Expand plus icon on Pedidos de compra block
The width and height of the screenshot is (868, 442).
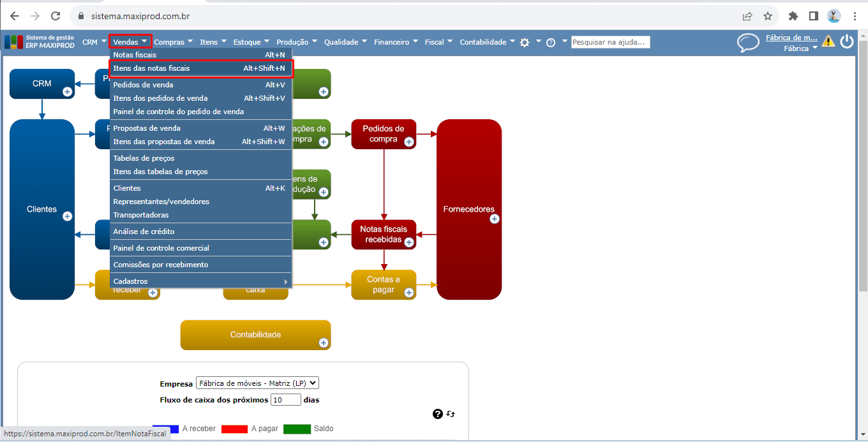tap(409, 142)
